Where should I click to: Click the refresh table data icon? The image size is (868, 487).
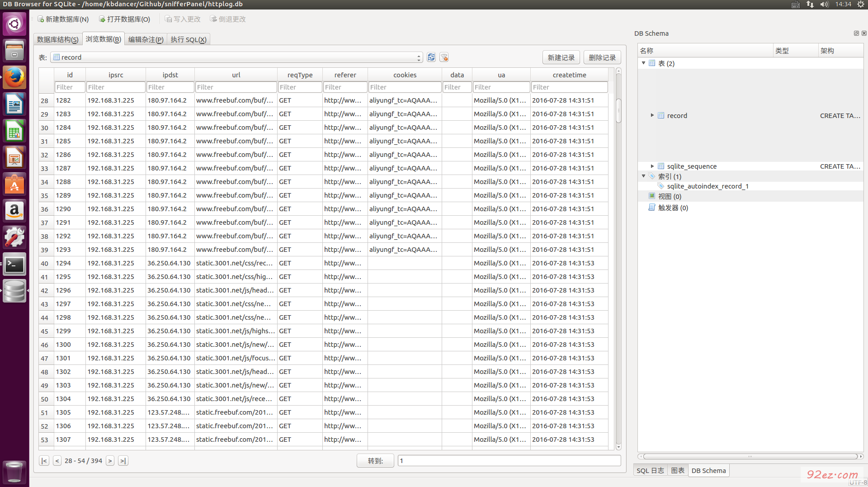tap(431, 57)
